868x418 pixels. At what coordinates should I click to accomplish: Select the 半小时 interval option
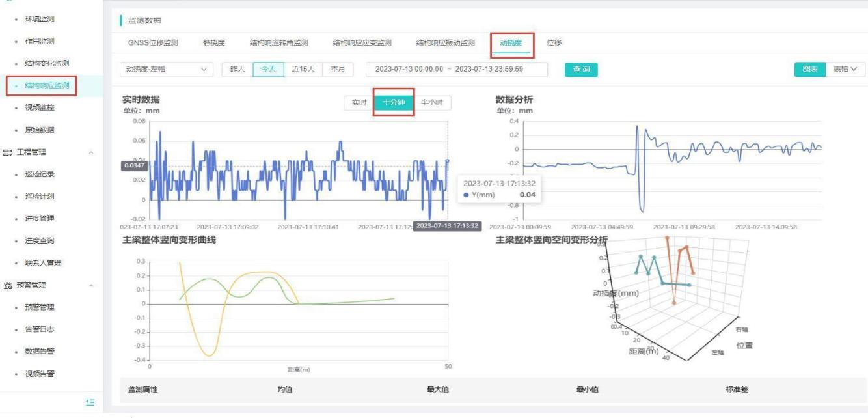click(x=432, y=103)
